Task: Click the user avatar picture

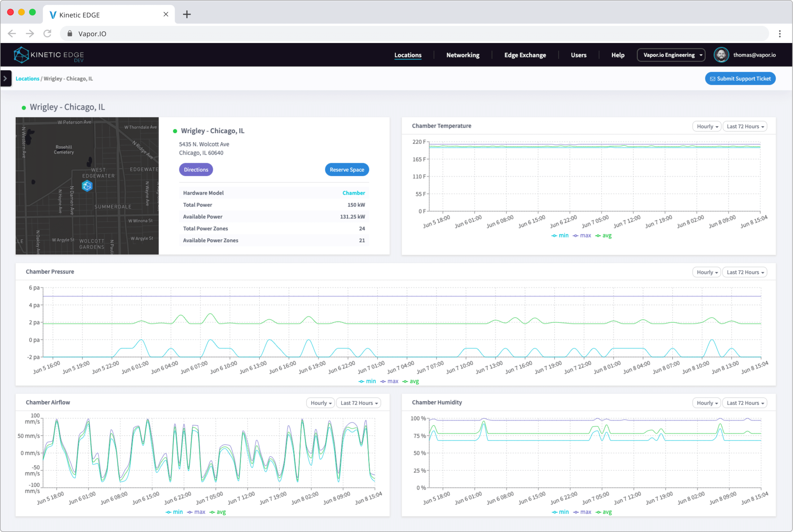Action: 721,55
